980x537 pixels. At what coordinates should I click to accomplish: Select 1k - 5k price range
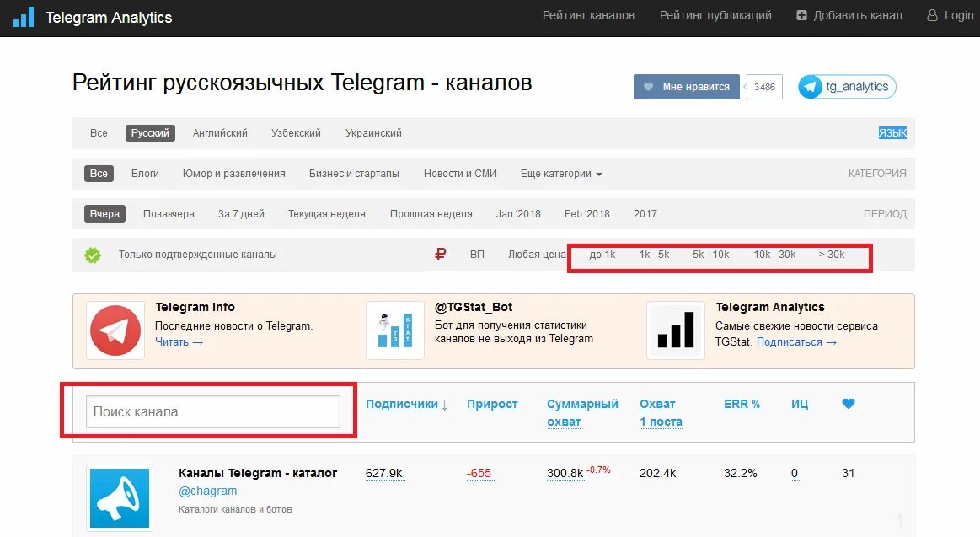click(654, 255)
